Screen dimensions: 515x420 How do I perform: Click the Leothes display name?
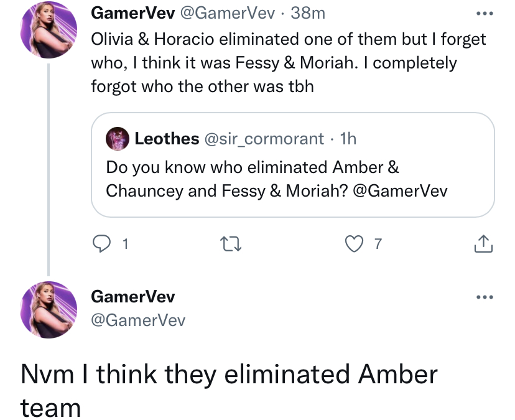tap(167, 139)
